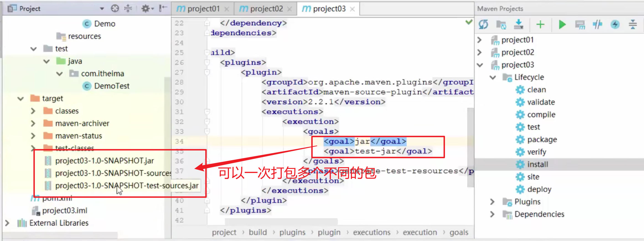Click Add Maven Projects plus icon
This screenshot has height=241, width=644.
540,25
